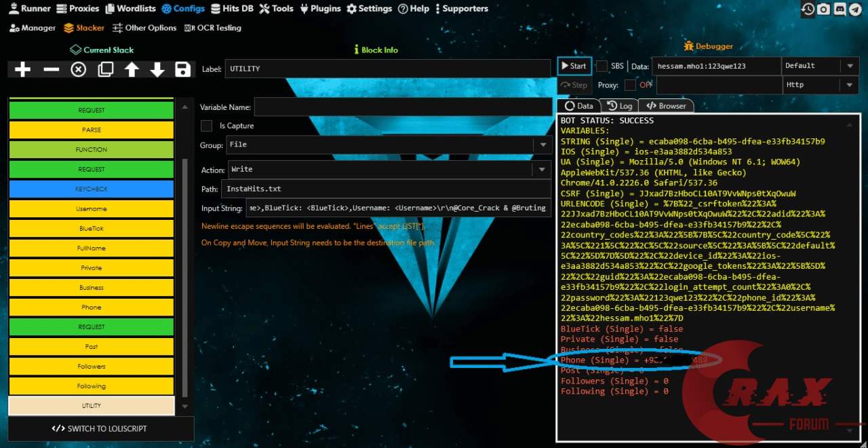Click stack list scroll-down arrow
The width and height of the screenshot is (868, 448).
(183, 406)
